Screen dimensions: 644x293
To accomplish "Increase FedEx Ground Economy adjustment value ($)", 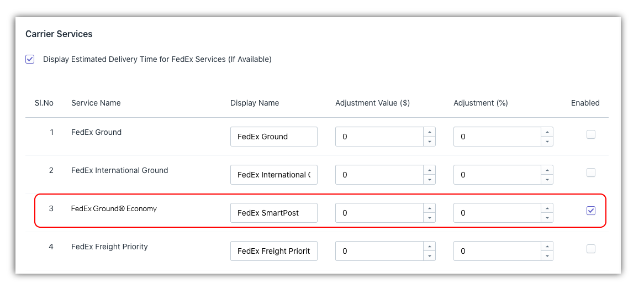I will [429, 208].
